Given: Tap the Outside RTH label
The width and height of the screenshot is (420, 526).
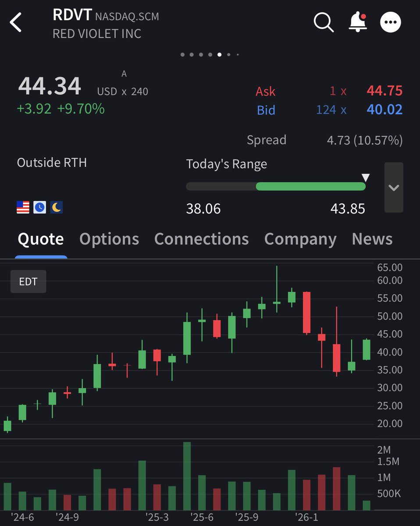Looking at the screenshot, I should [52, 163].
